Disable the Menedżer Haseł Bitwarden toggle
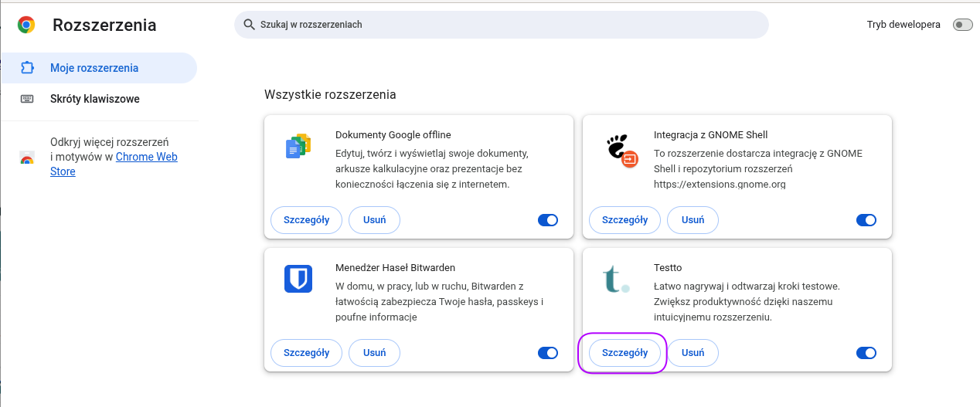Viewport: 980px width, 407px height. pos(547,353)
